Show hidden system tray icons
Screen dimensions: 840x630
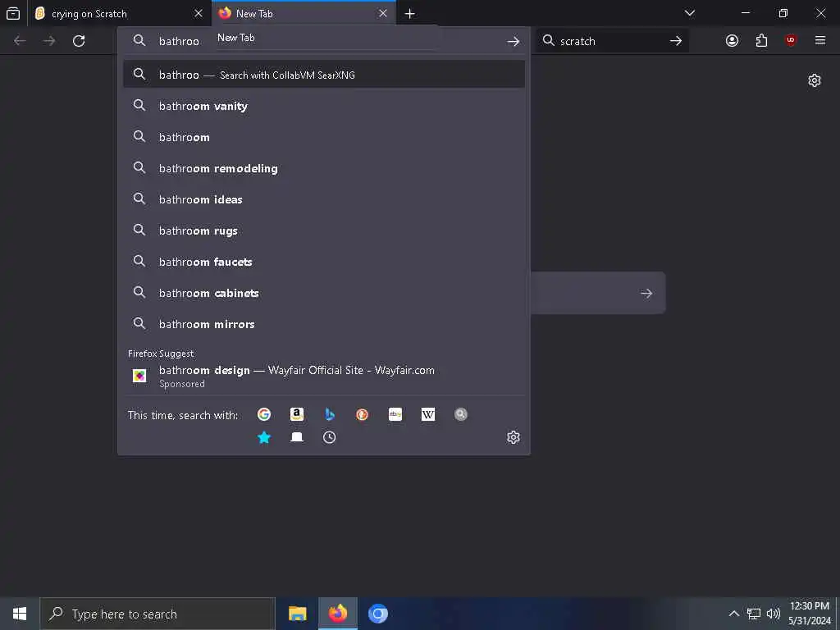pos(734,614)
